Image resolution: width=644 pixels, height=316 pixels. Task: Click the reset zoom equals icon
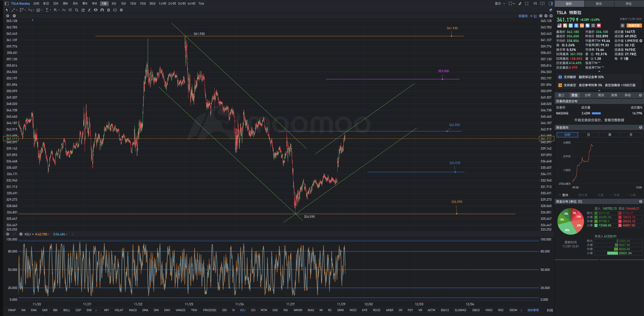(541, 16)
